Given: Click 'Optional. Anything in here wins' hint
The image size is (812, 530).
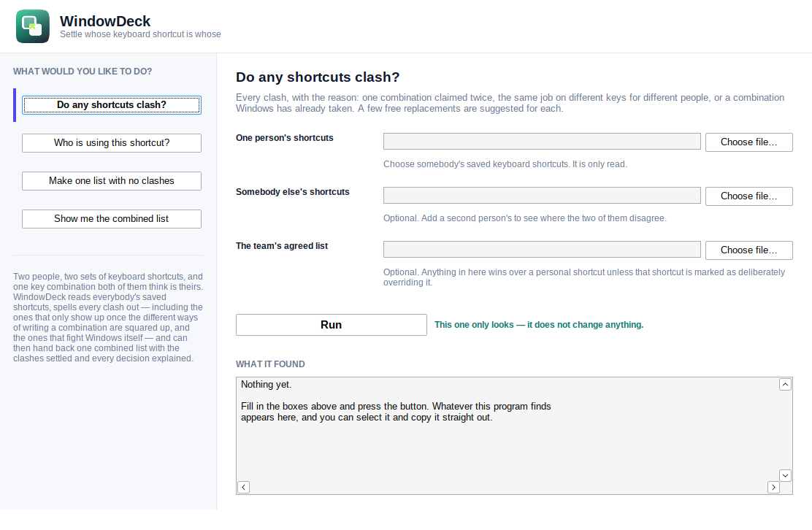Looking at the screenshot, I should pyautogui.click(x=584, y=277).
